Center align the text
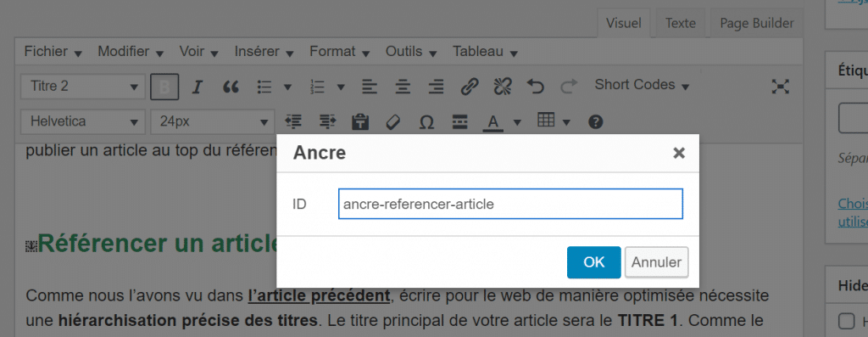The image size is (868, 337). 403,87
